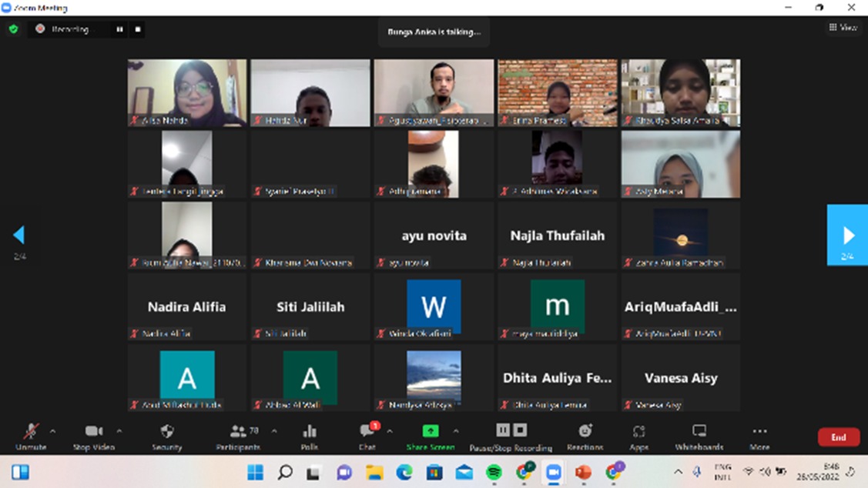The width and height of the screenshot is (868, 488).
Task: Click the red End meeting button
Action: (838, 437)
